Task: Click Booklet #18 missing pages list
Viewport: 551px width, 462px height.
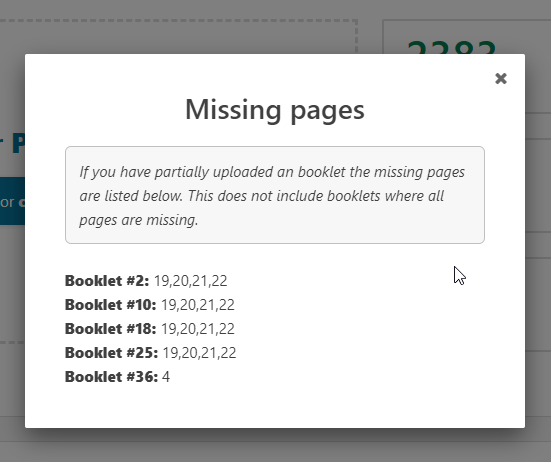Action: (x=198, y=329)
